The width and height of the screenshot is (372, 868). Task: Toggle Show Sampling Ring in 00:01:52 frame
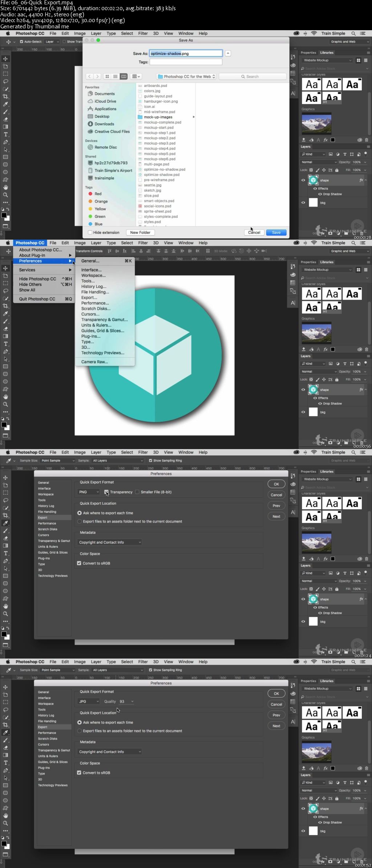tap(150, 670)
